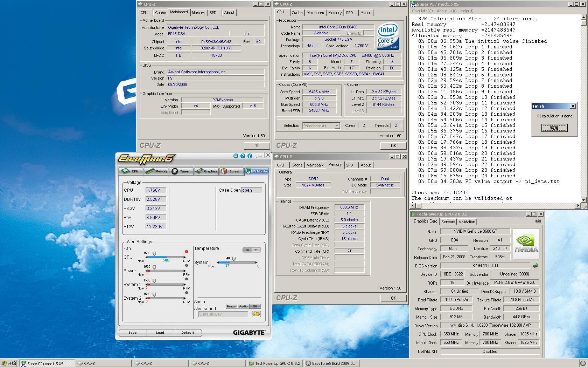Open Super PI About menu
Screen dimensions: 588x368
click(x=446, y=11)
